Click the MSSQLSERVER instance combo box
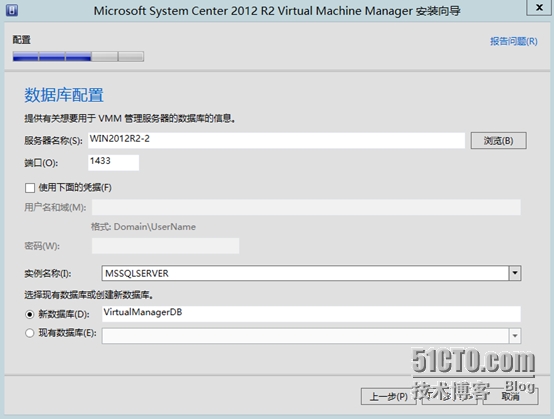Image resolution: width=554 pixels, height=419 pixels. point(311,273)
